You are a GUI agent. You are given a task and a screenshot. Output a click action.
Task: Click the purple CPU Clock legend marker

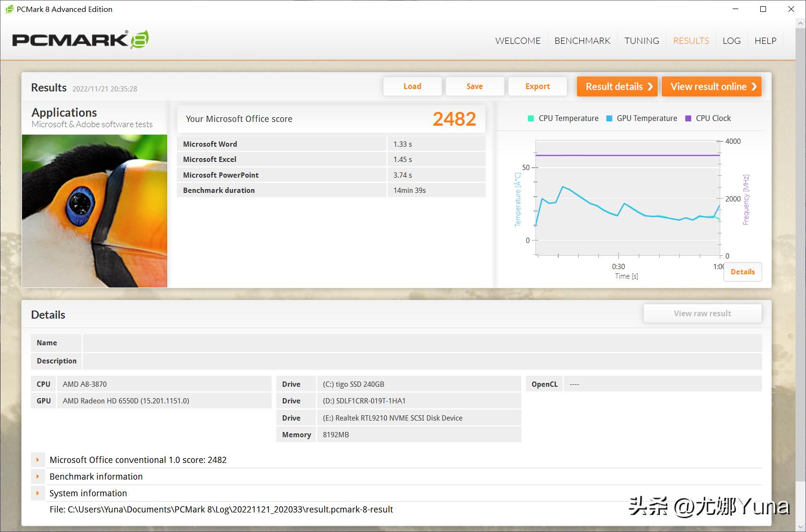(688, 119)
